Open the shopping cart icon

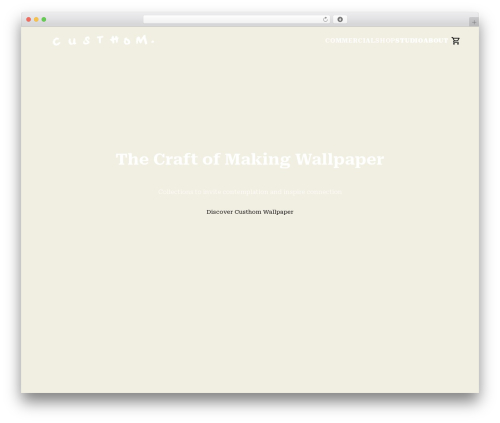pos(456,41)
